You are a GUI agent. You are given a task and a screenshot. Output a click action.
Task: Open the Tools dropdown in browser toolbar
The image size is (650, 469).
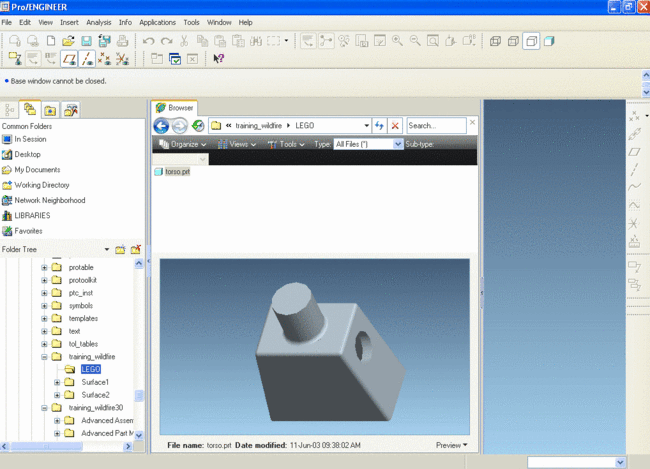[x=286, y=144]
